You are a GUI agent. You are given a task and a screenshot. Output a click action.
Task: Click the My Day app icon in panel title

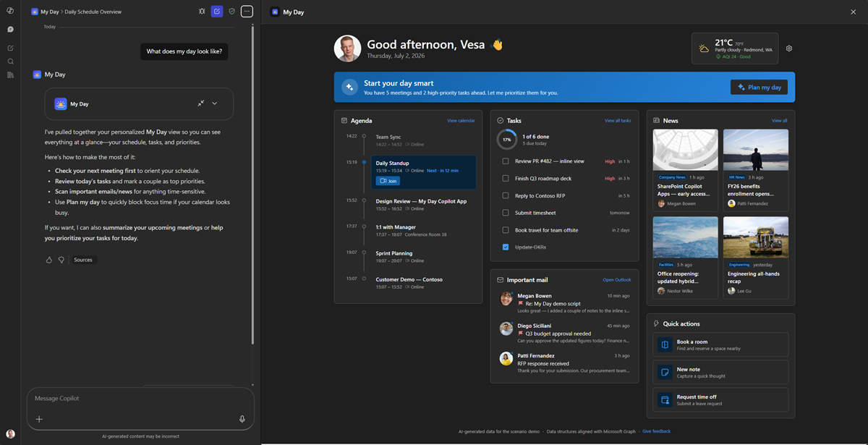click(x=275, y=12)
